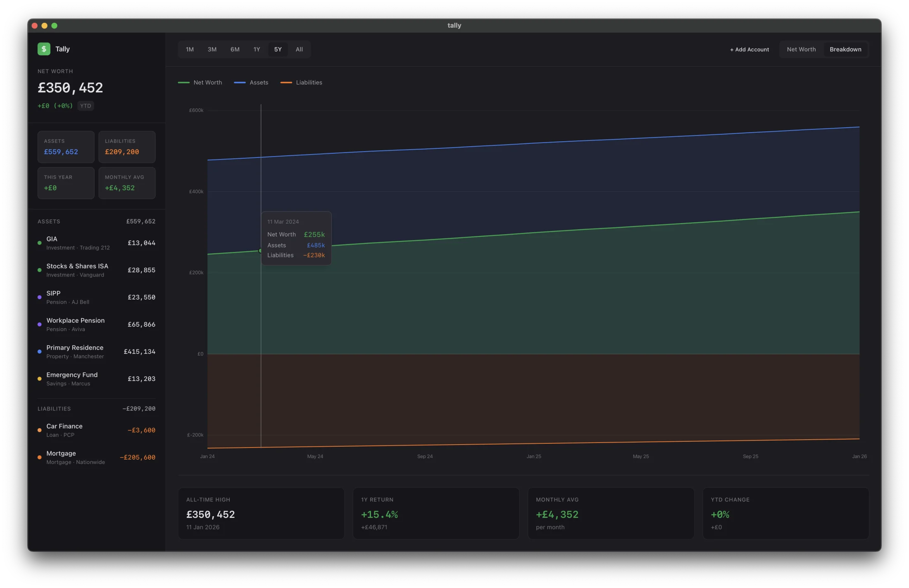Select the 1M time range tab
Viewport: 909px width, 588px height.
pos(190,49)
